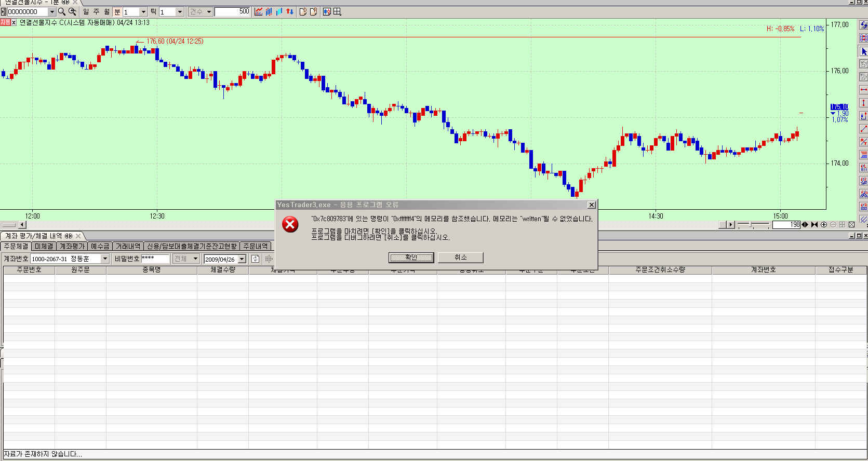
Task: Toggle the 틱 (tick) period button
Action: pyautogui.click(x=153, y=11)
